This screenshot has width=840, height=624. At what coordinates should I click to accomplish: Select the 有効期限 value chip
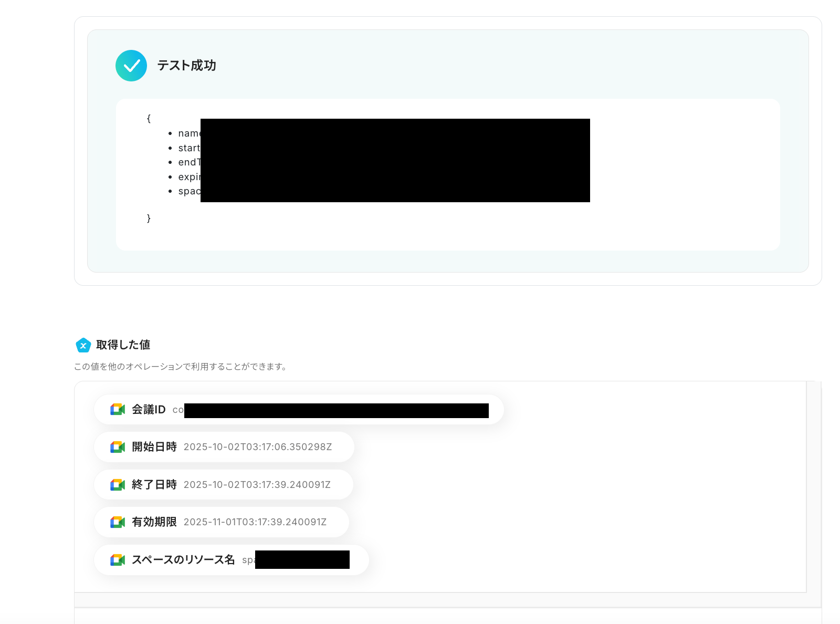coord(222,522)
